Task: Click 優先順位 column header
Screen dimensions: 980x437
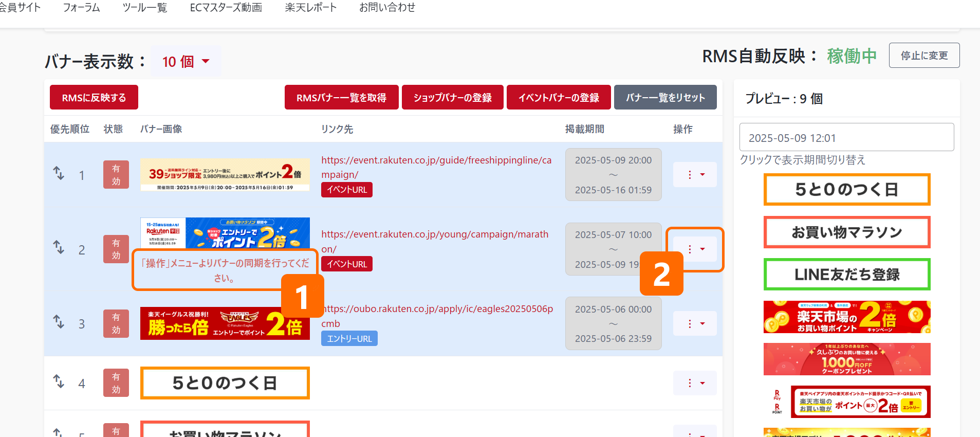Action: coord(70,129)
